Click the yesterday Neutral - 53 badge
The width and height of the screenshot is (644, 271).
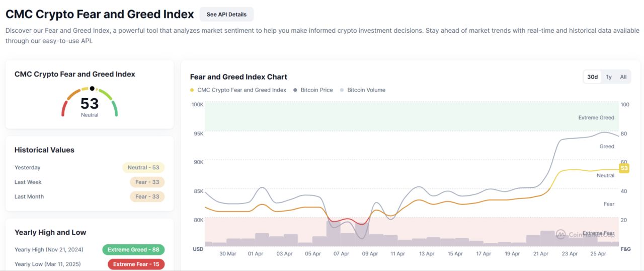[143, 168]
